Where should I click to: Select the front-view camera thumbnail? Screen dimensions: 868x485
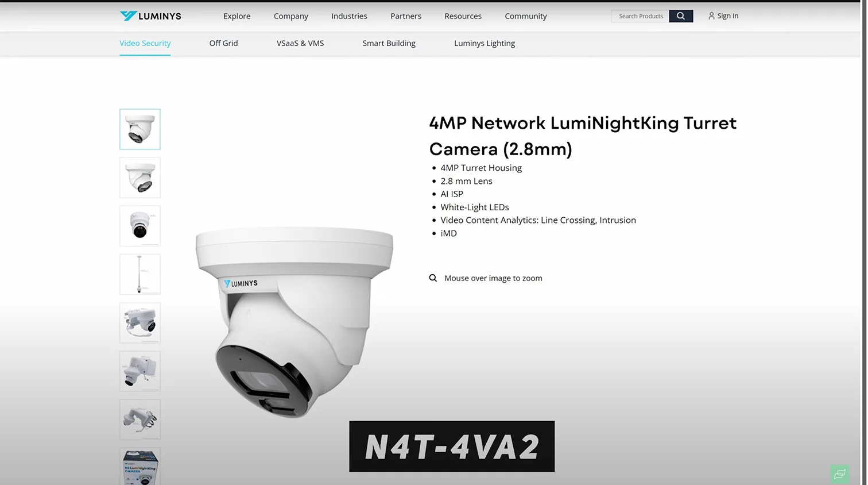coord(140,226)
